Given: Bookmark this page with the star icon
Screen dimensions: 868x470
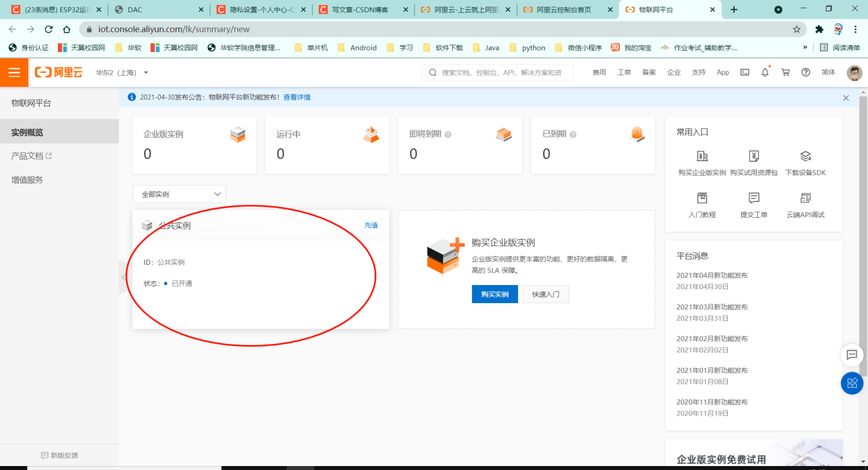Looking at the screenshot, I should coord(797,29).
